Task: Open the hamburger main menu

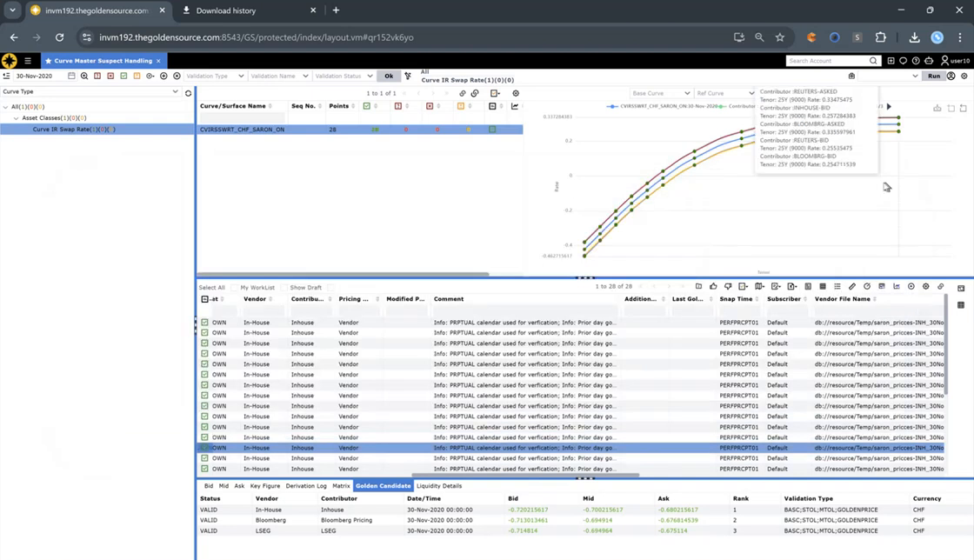Action: [27, 61]
